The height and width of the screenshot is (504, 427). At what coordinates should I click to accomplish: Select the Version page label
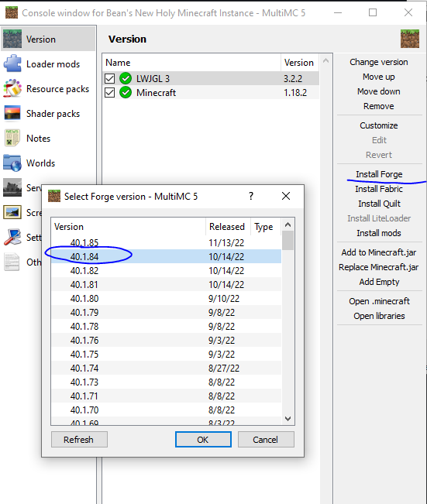pyautogui.click(x=41, y=39)
